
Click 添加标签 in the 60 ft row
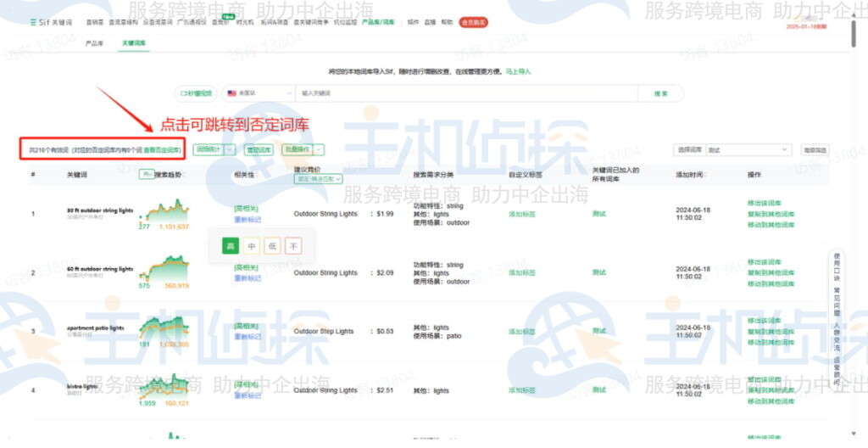point(522,273)
